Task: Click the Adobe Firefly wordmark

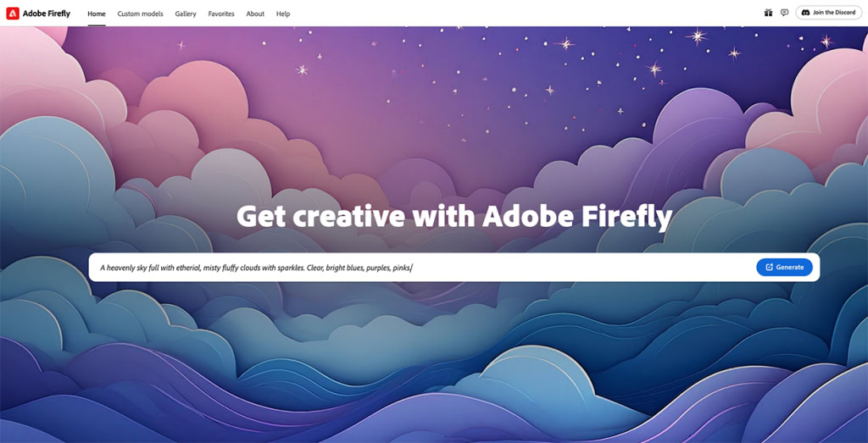Action: tap(47, 14)
